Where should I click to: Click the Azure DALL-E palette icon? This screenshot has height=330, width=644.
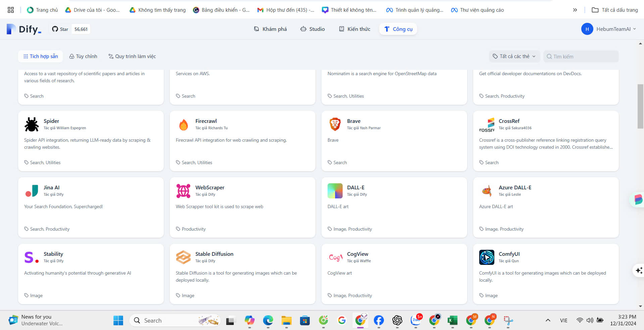(x=487, y=191)
